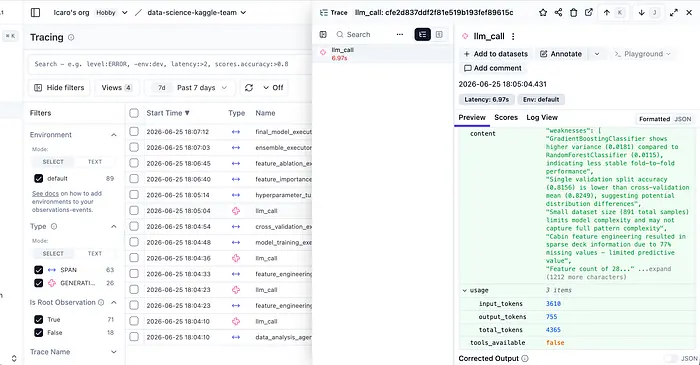Uncheck False in Is Root Observation

[x=38, y=332]
